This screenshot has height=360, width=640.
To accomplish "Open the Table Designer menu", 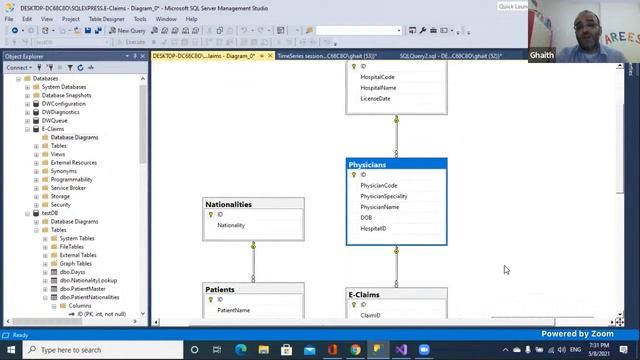I will coord(107,19).
